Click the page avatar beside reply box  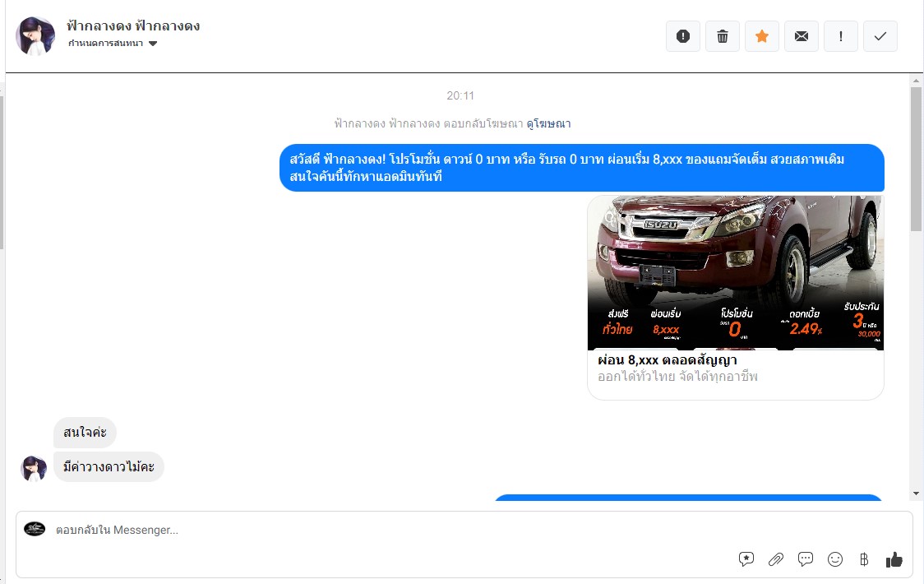pos(35,529)
